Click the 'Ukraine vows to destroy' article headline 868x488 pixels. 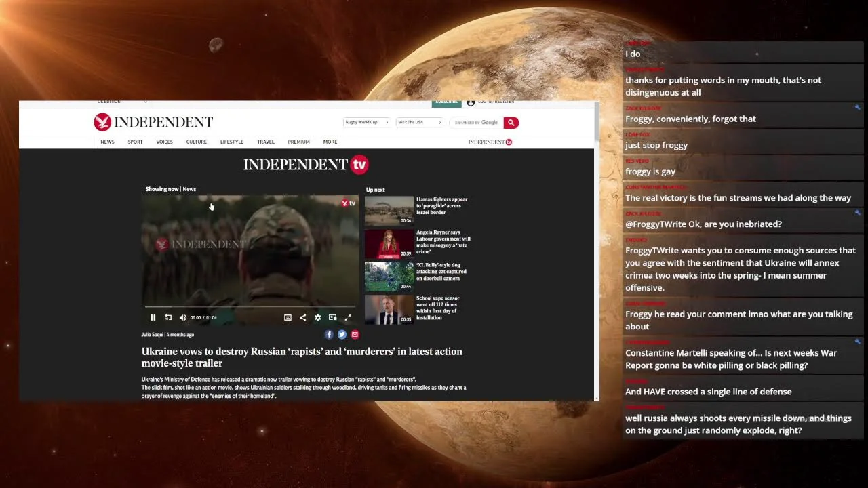[302, 357]
